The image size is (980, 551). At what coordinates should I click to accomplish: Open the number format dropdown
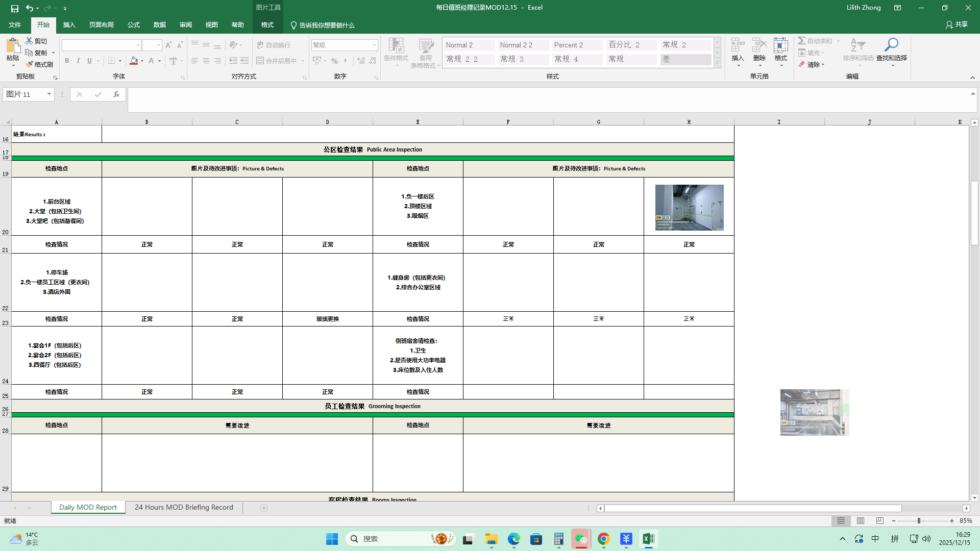374,45
